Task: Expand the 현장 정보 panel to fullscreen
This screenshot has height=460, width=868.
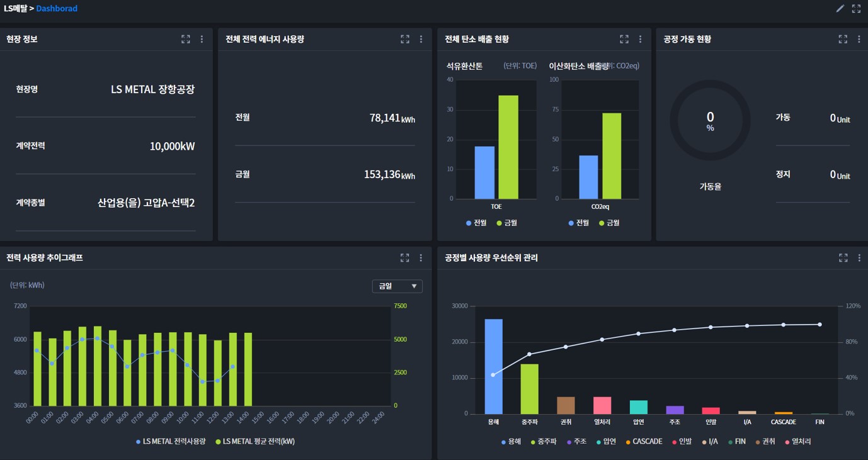Action: (x=186, y=39)
